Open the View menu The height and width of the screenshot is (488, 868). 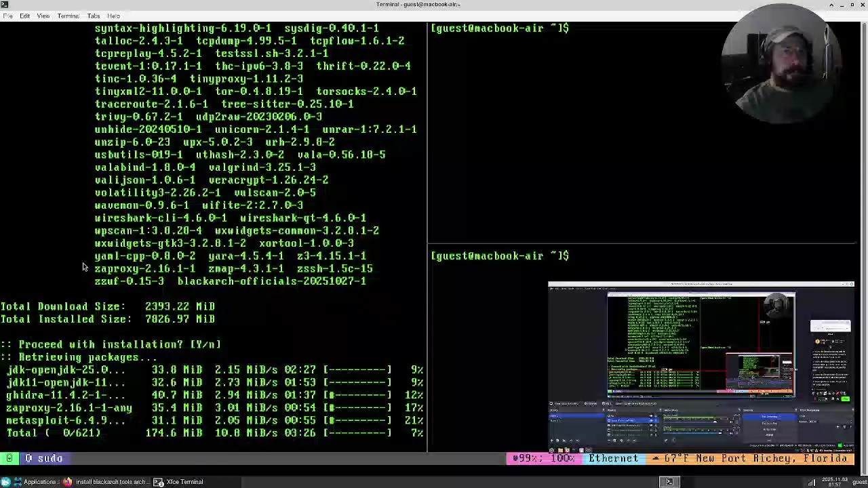[x=43, y=16]
